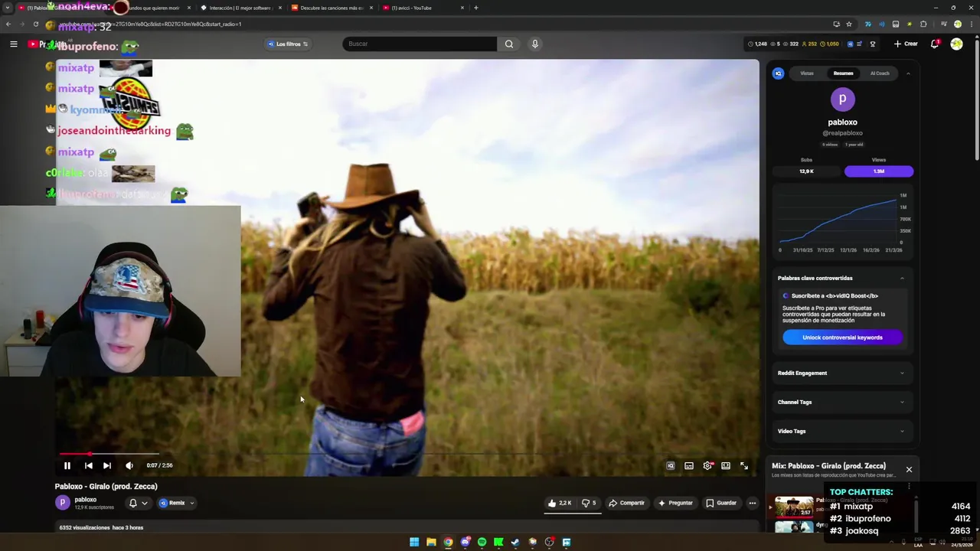Switch to Interacción El mejor software tab
Screen dimensions: 980x551
click(x=241, y=8)
